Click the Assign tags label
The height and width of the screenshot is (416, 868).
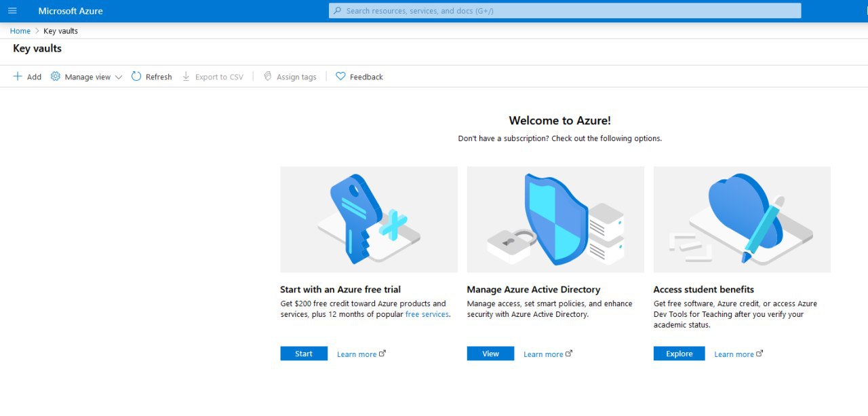[296, 77]
